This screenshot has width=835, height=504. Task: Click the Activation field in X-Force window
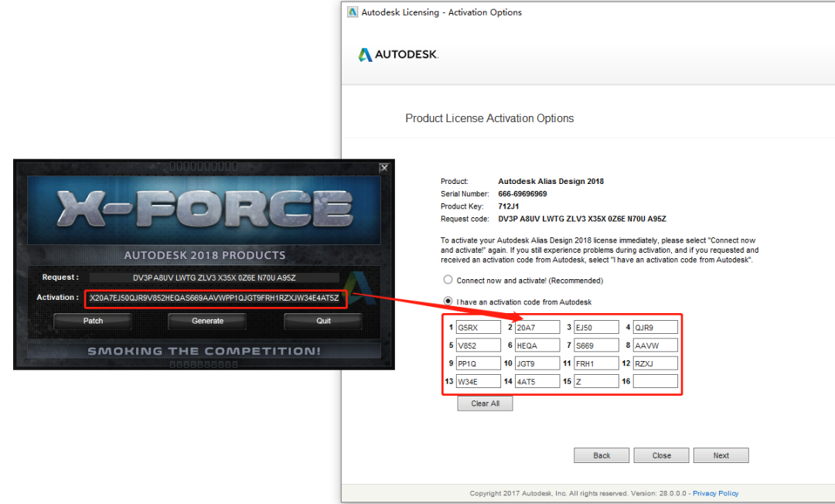coord(215,298)
